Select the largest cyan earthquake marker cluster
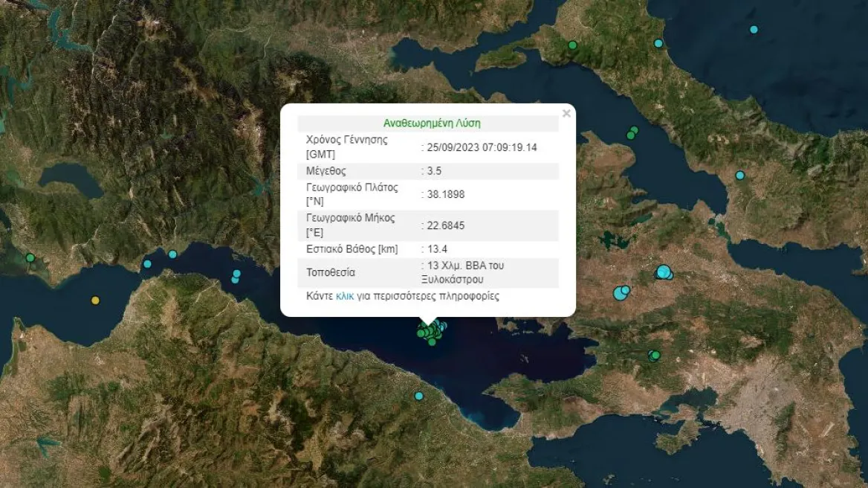This screenshot has width=868, height=488. [x=664, y=272]
